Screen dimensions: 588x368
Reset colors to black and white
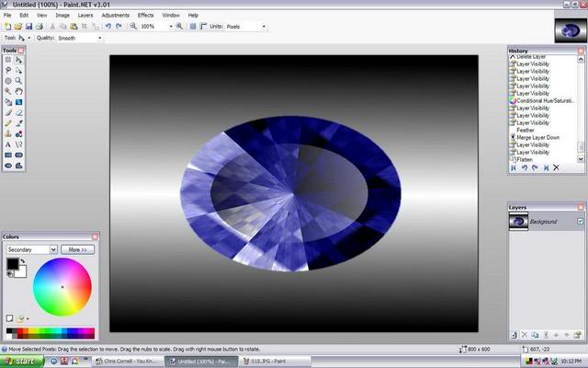pos(10,275)
